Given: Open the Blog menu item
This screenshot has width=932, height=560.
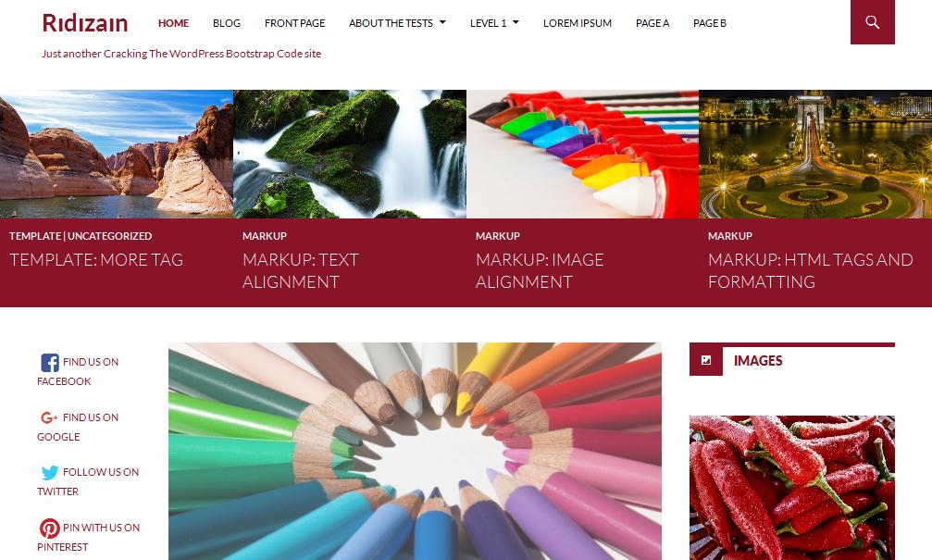Looking at the screenshot, I should 227,23.
